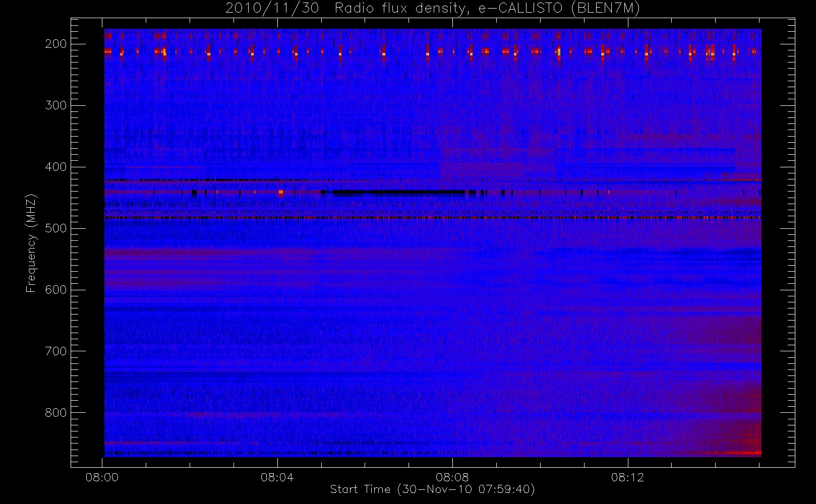The image size is (816, 504).
Task: Click the 700 frequency tick label
Action: [x=56, y=351]
